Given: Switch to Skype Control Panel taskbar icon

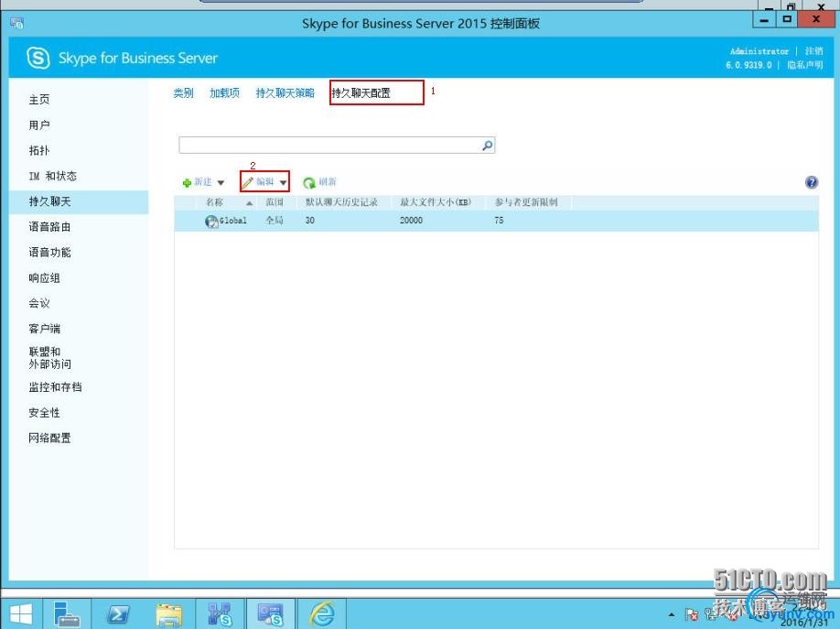Looking at the screenshot, I should coord(270,614).
